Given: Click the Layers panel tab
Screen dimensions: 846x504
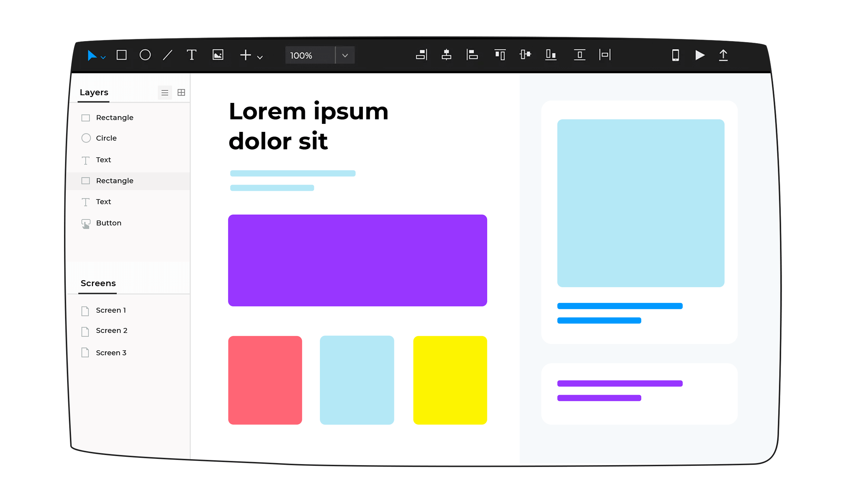Looking at the screenshot, I should tap(94, 92).
